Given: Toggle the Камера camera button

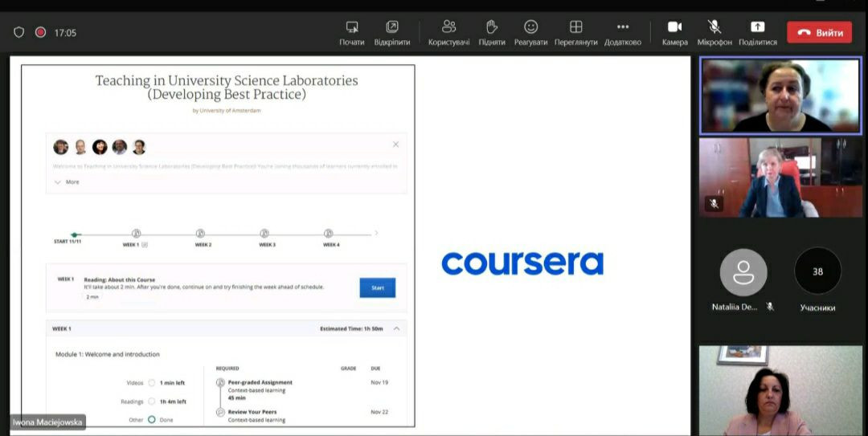Looking at the screenshot, I should click(x=675, y=33).
